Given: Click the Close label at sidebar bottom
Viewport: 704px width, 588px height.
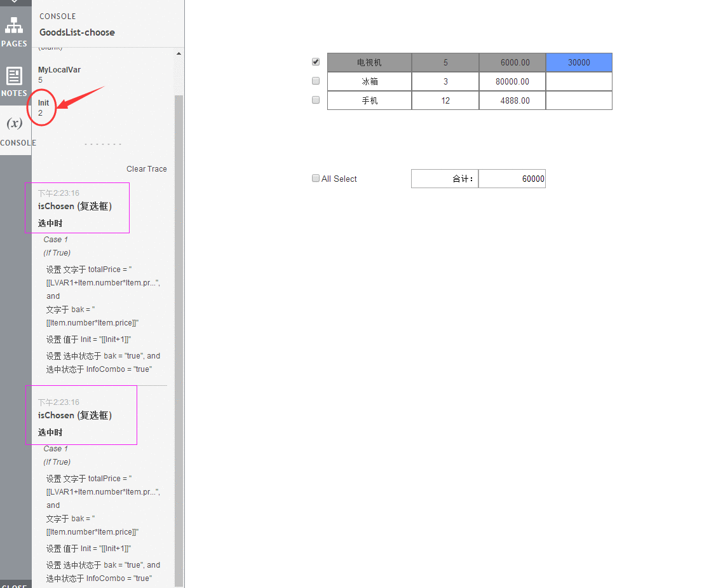Looking at the screenshot, I should click(15, 585).
